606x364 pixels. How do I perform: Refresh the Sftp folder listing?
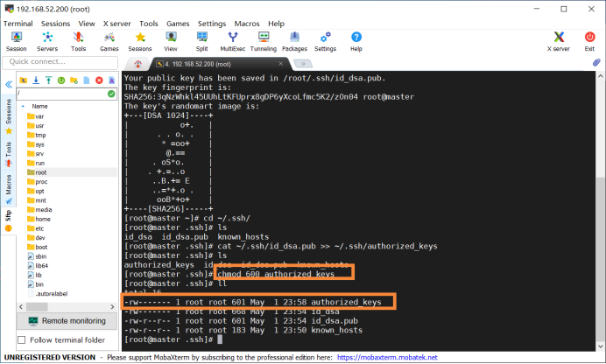pos(61,80)
